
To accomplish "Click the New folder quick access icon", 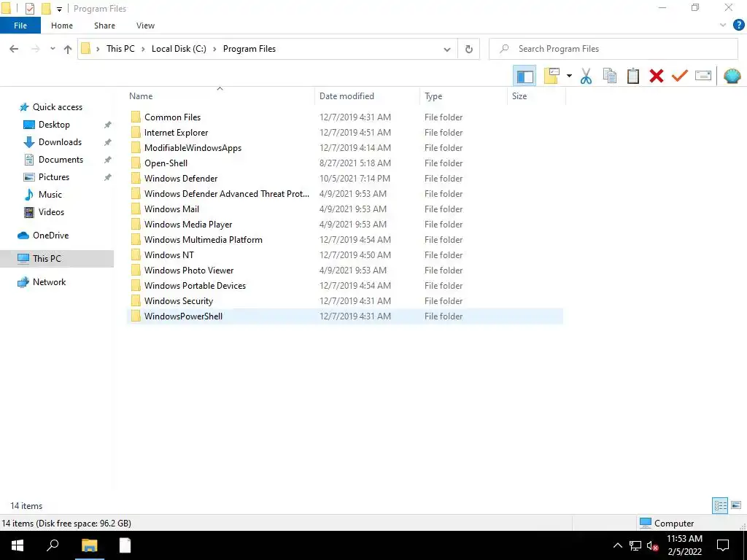I will pyautogui.click(x=46, y=9).
